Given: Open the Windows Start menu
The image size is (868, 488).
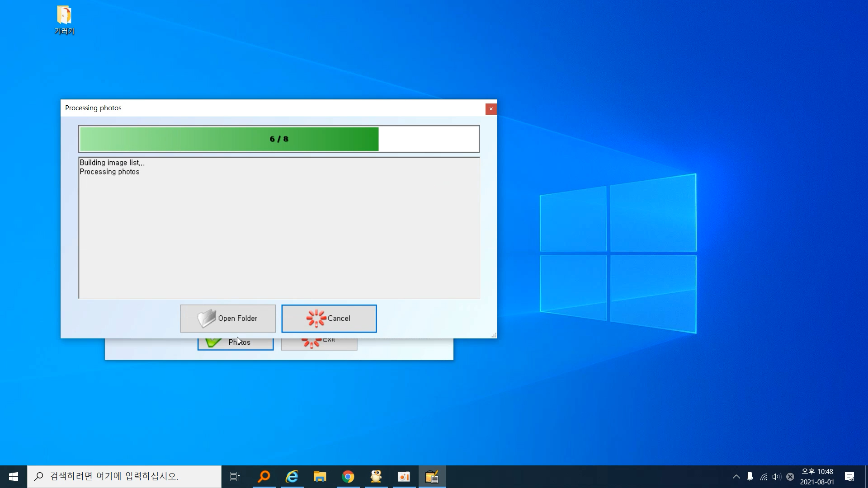Looking at the screenshot, I should 14,477.
